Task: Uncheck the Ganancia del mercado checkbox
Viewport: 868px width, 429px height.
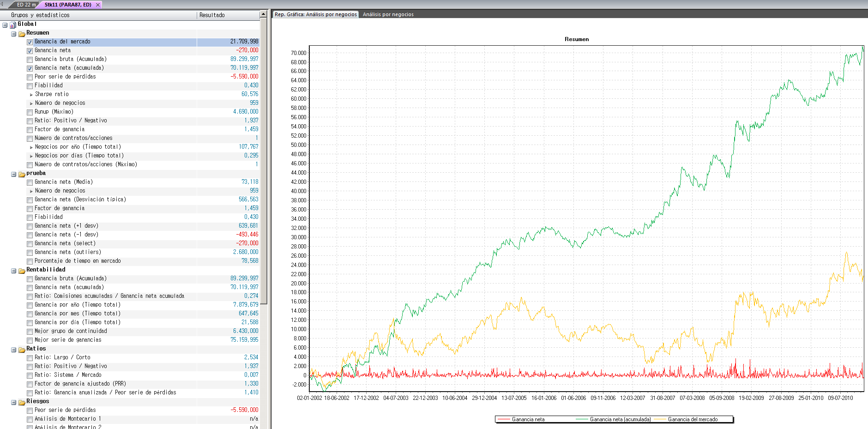Action: tap(30, 42)
